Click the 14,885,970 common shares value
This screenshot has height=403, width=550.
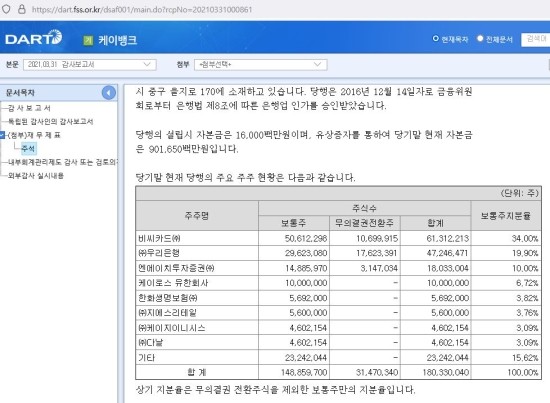[306, 268]
